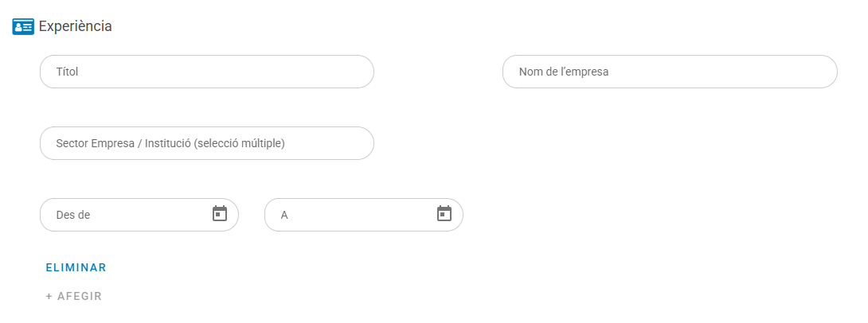868x323 pixels.
Task: Click the Nom de l'empresa field
Action: tap(669, 72)
